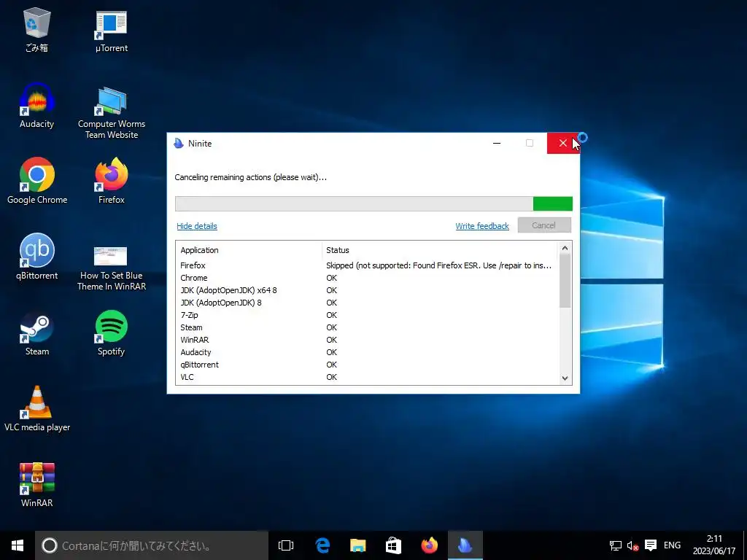The image size is (747, 560).
Task: Select the qBittorrent row in the list
Action: [x=366, y=365]
